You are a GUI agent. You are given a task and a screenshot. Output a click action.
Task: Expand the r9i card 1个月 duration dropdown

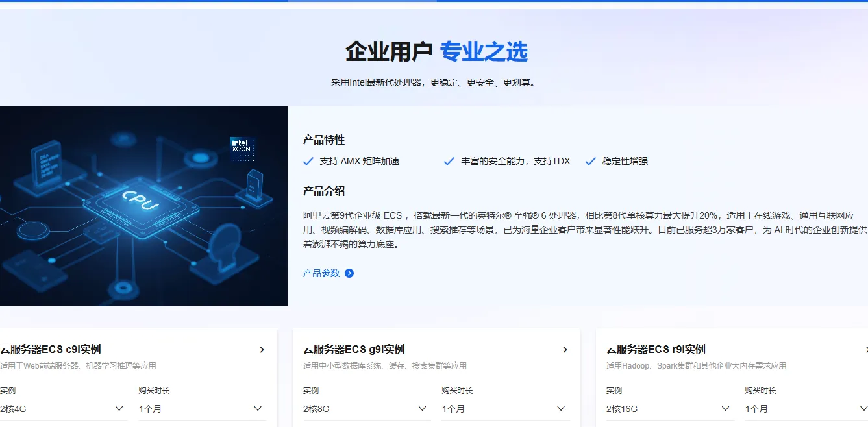pos(806,409)
